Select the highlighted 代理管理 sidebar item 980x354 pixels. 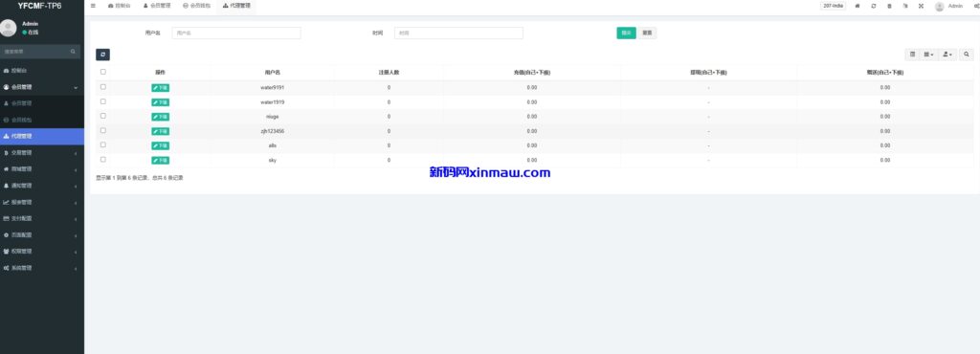tap(42, 136)
